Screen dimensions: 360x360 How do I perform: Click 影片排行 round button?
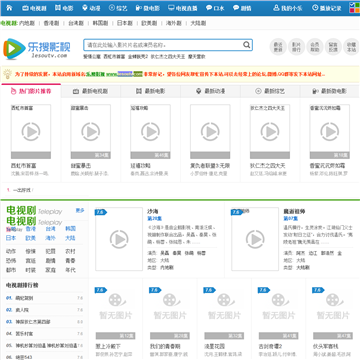296,47
